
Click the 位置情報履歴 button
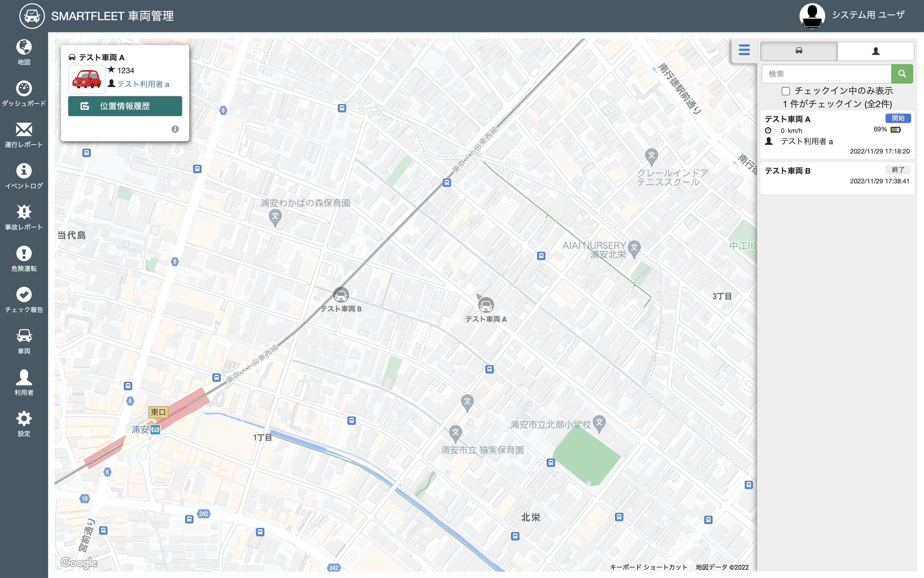click(125, 106)
